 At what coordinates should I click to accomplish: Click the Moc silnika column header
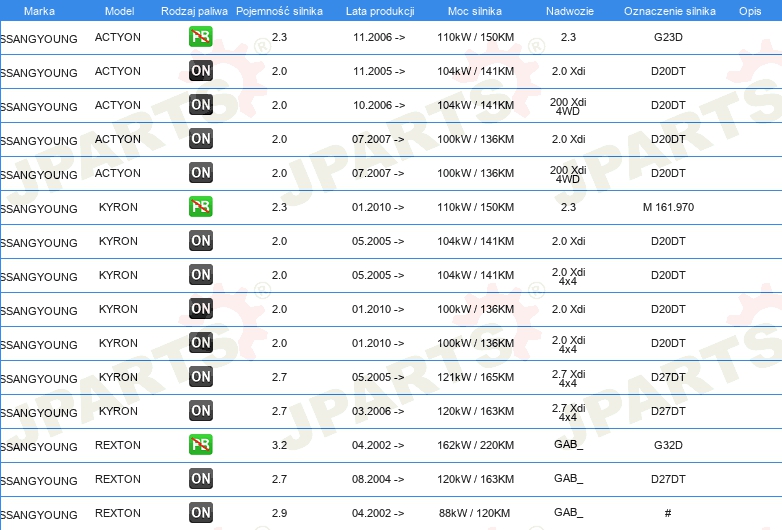click(x=475, y=10)
